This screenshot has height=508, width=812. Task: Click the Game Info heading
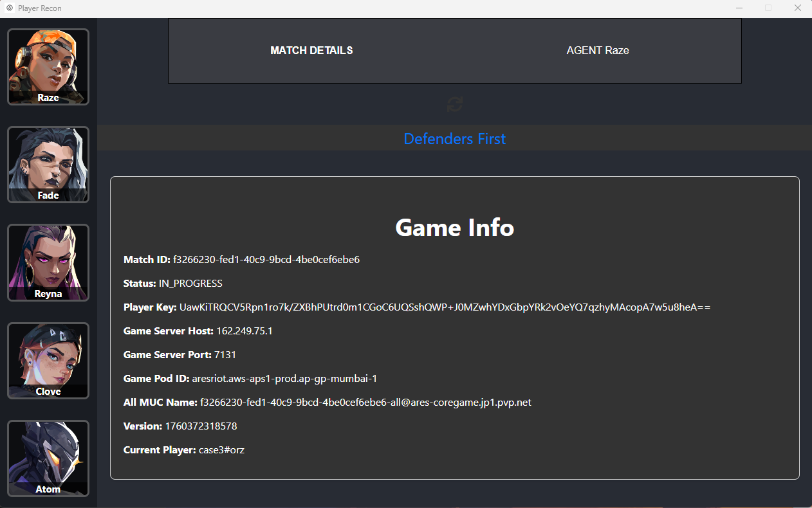[455, 228]
